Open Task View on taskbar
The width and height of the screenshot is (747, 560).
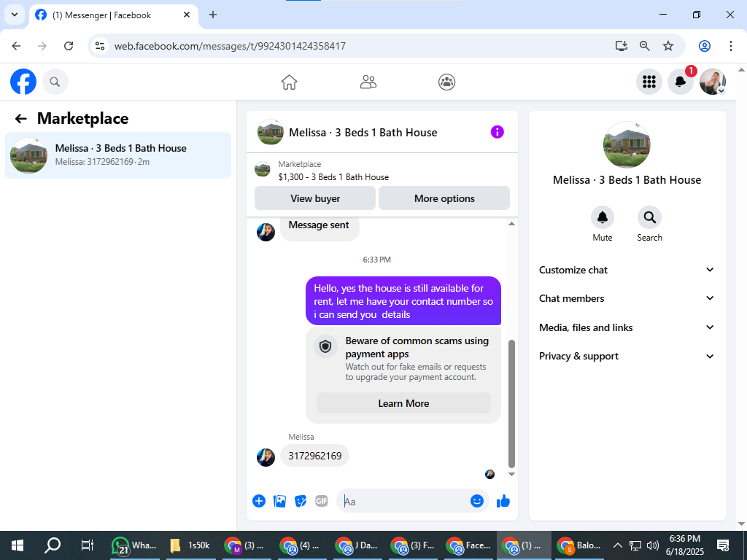coord(88,545)
